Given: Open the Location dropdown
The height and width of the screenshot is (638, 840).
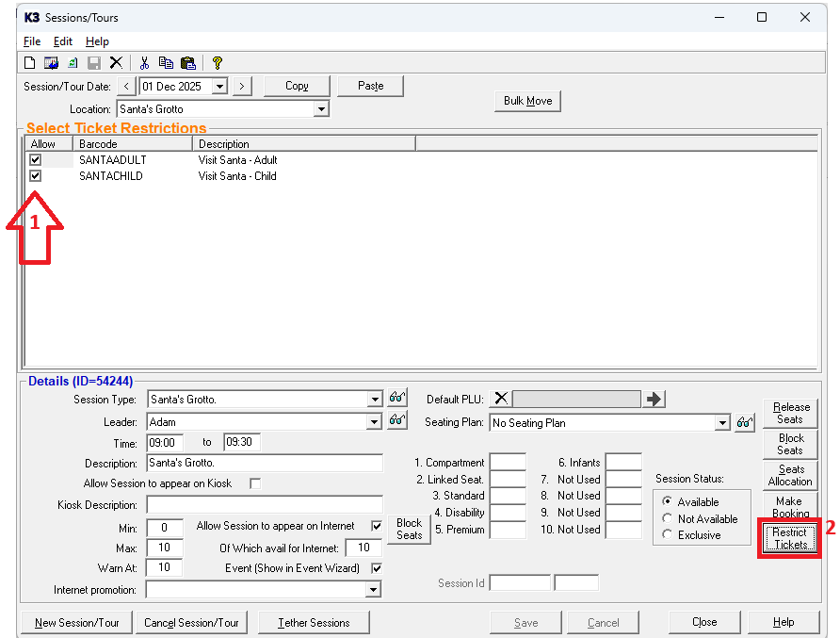Looking at the screenshot, I should pyautogui.click(x=321, y=109).
